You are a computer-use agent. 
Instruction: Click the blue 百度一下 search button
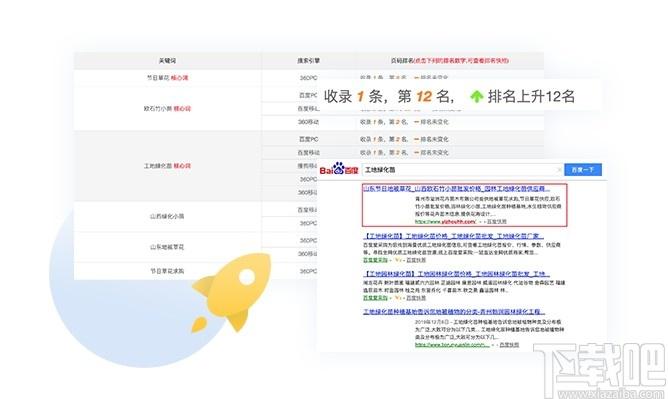point(583,169)
